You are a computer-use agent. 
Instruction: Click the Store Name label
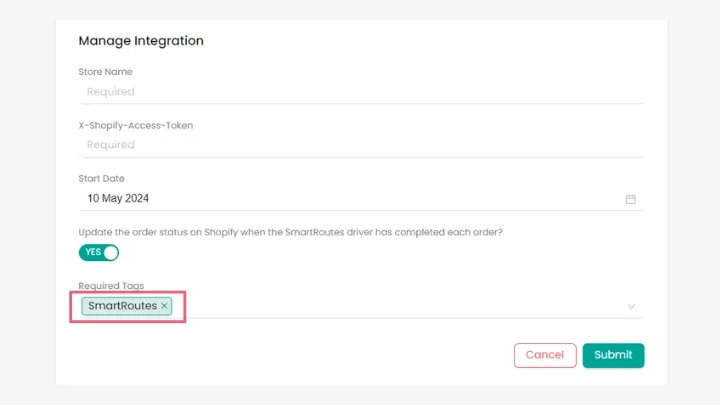[x=105, y=72]
